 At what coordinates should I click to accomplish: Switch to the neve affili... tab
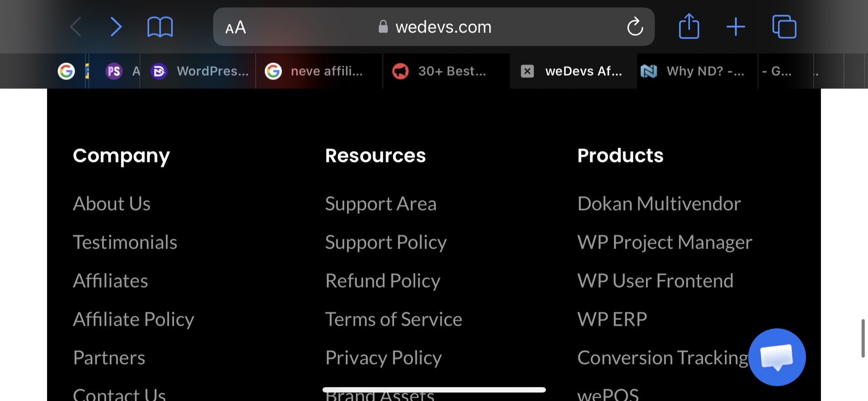coord(319,71)
